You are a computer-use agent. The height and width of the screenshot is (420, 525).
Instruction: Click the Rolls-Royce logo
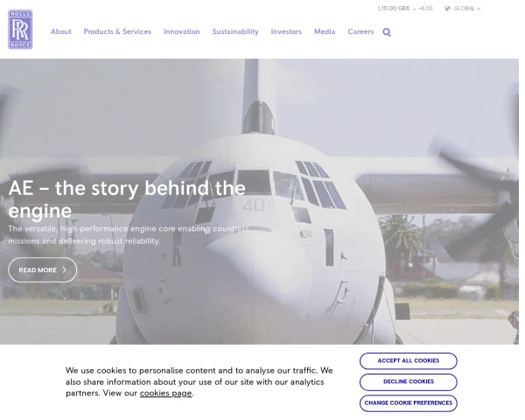(x=20, y=30)
